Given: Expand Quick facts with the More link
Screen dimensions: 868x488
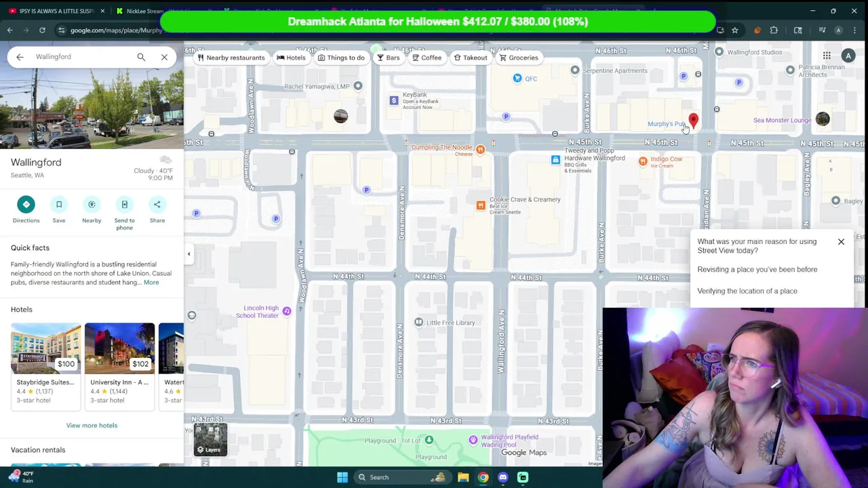Looking at the screenshot, I should pyautogui.click(x=151, y=283).
